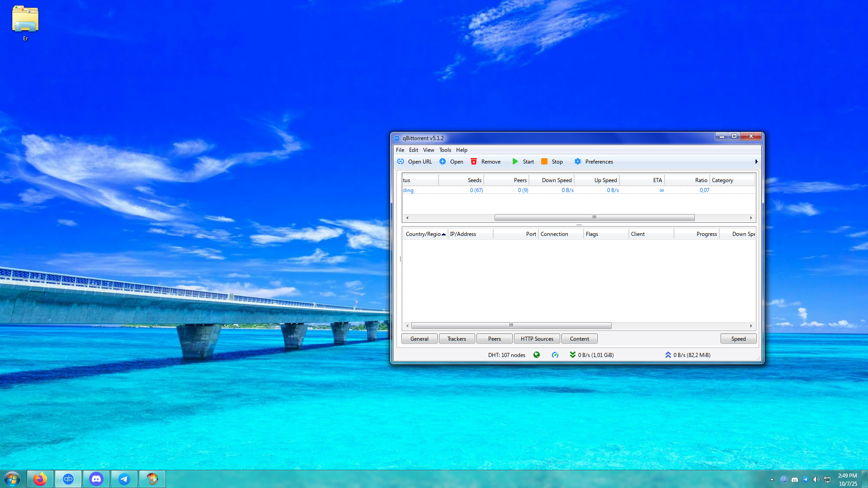This screenshot has width=868, height=488.
Task: Open the View menu
Action: click(x=429, y=150)
